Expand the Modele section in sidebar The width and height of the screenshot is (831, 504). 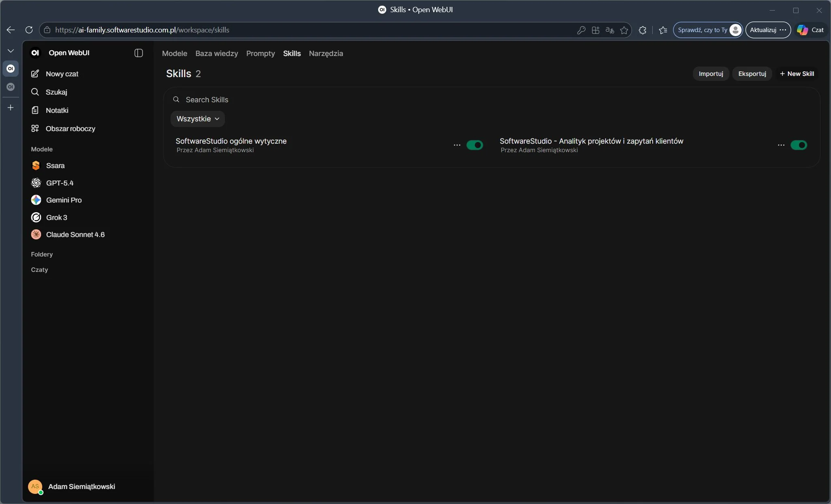[42, 149]
